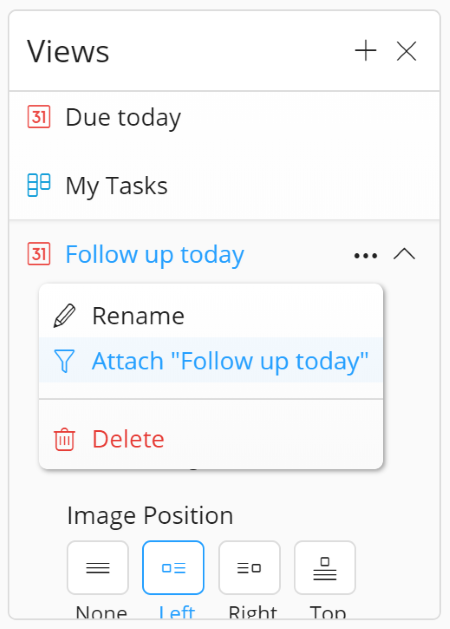The width and height of the screenshot is (450, 629).
Task: Click the red trash icon
Action: point(64,440)
